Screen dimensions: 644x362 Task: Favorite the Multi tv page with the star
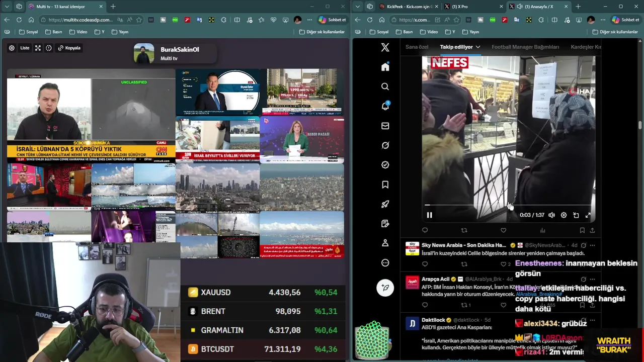coord(139,20)
